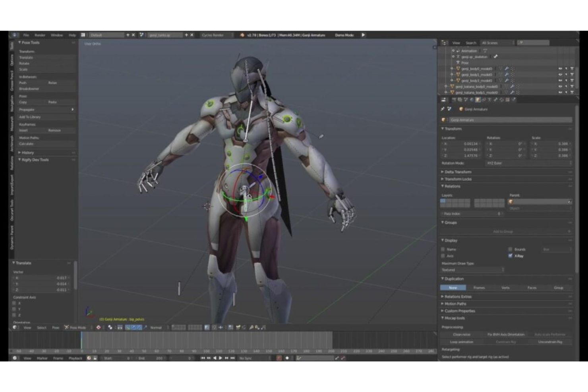Open the File menu

(26, 35)
